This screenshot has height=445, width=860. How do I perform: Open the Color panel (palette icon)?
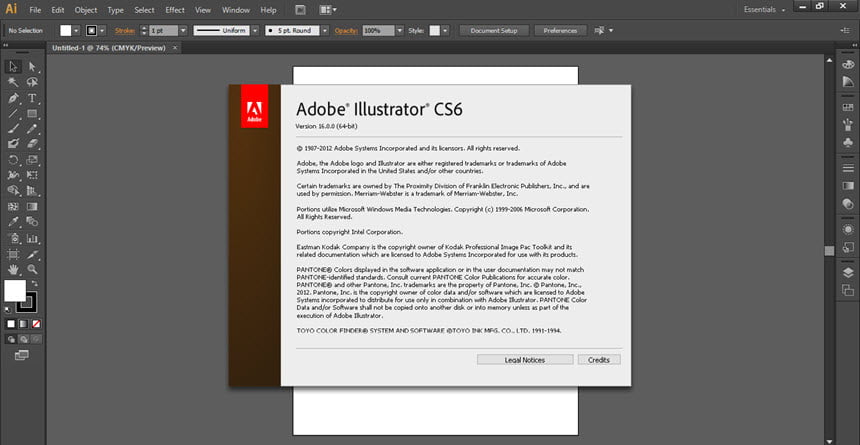tap(848, 64)
